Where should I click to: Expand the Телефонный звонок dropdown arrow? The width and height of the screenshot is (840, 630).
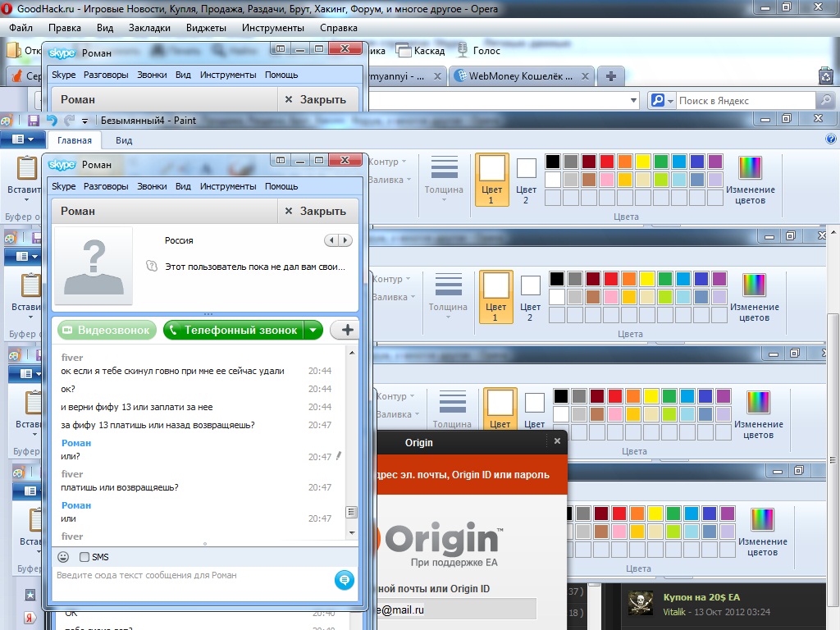313,330
